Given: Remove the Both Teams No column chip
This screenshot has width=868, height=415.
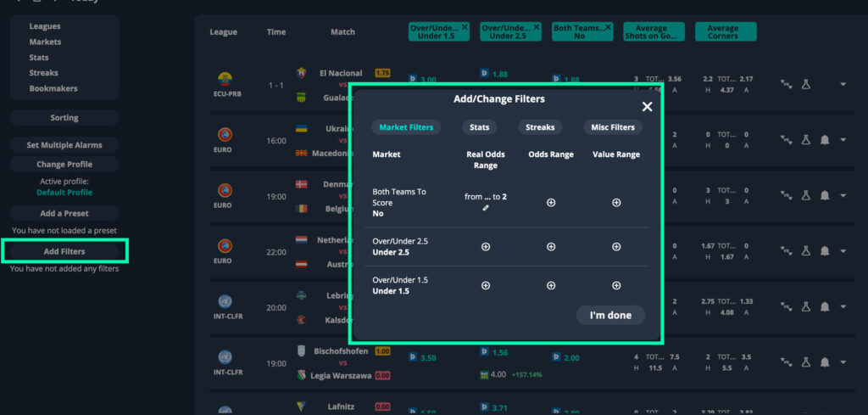Looking at the screenshot, I should (x=609, y=26).
